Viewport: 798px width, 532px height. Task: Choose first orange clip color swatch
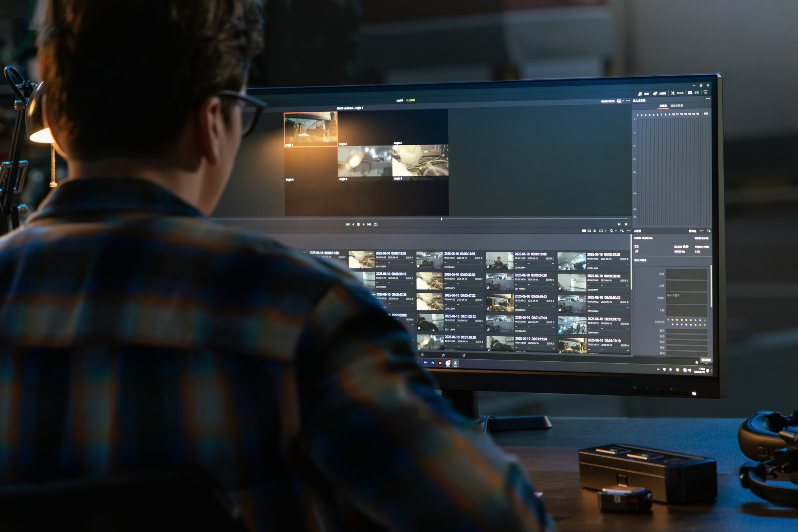[x=672, y=320]
